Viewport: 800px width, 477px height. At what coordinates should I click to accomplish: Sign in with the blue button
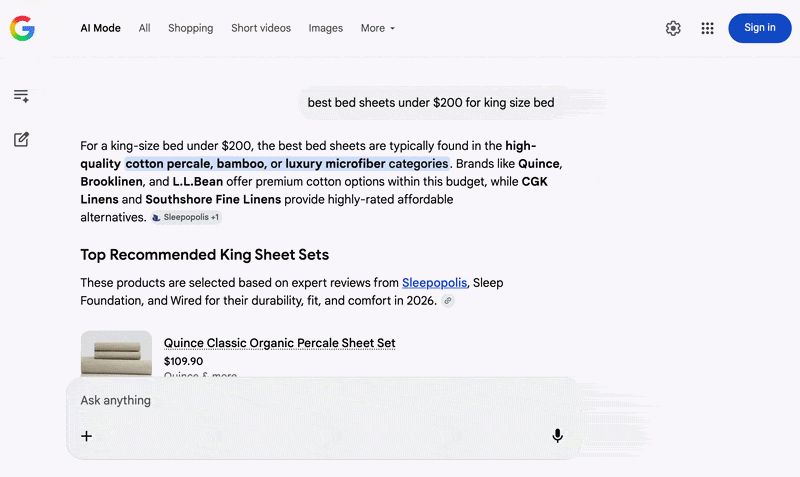tap(760, 28)
